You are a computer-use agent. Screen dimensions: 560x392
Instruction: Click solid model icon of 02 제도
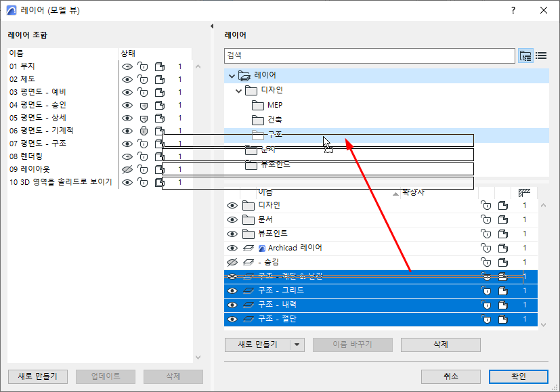tap(160, 80)
